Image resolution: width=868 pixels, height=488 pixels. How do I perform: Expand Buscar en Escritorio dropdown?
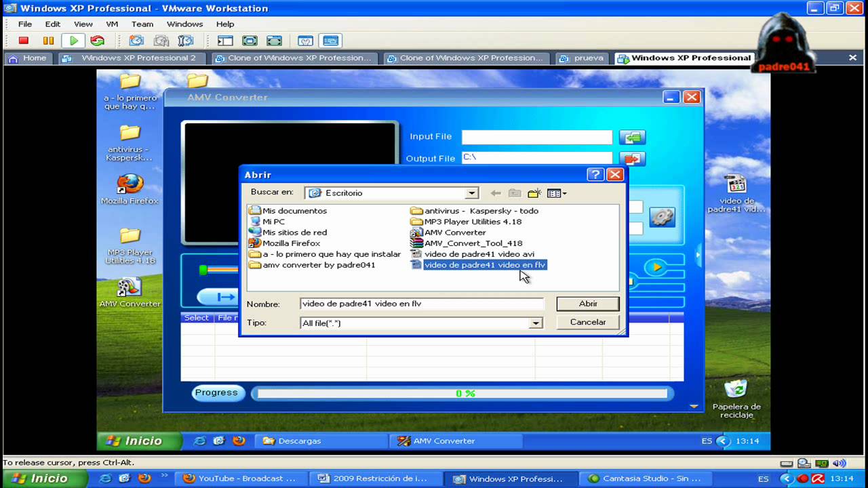(x=472, y=193)
